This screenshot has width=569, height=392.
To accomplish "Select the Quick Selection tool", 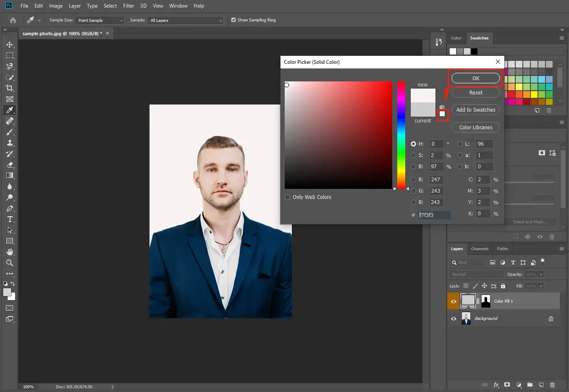I will [x=10, y=77].
